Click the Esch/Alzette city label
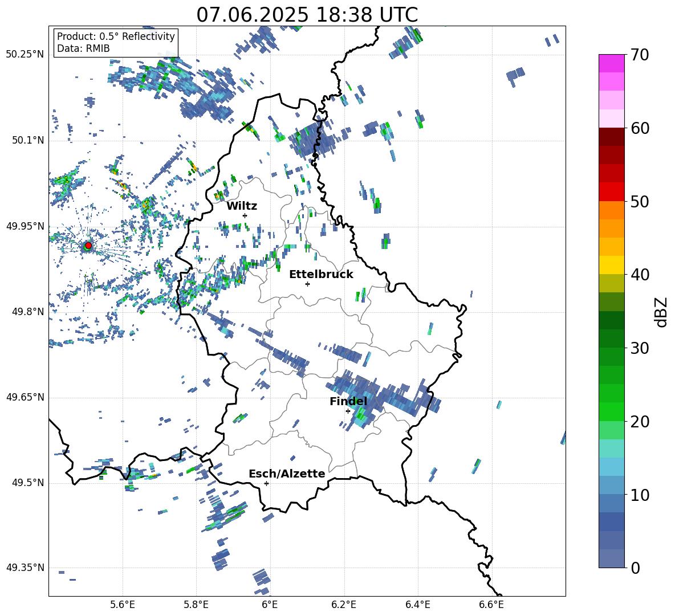The image size is (675, 616). [287, 474]
